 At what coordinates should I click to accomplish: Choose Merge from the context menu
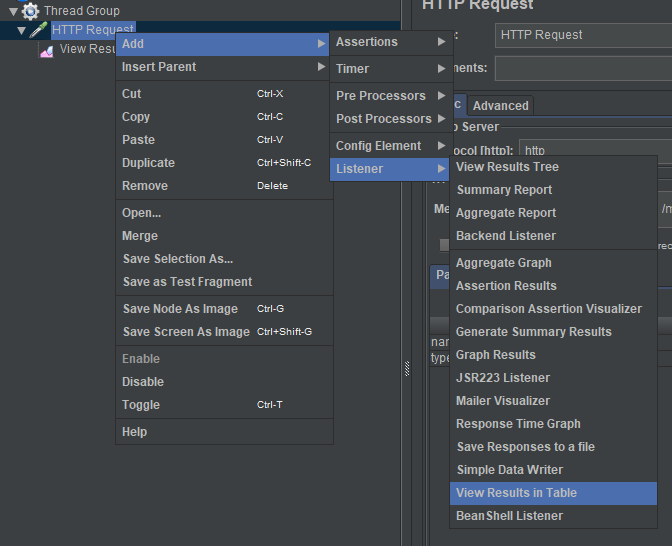point(222,236)
